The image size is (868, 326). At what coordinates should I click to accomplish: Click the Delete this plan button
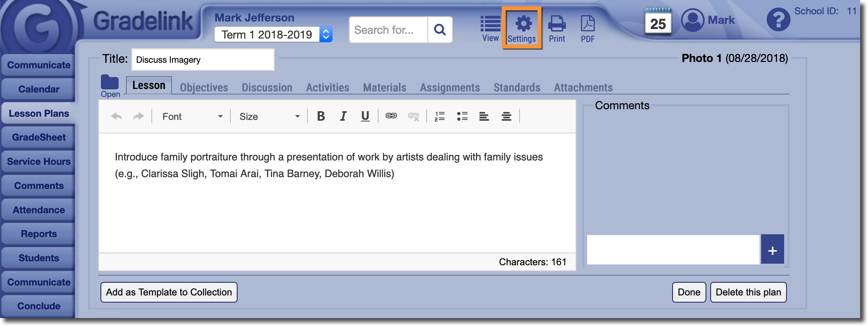click(748, 292)
